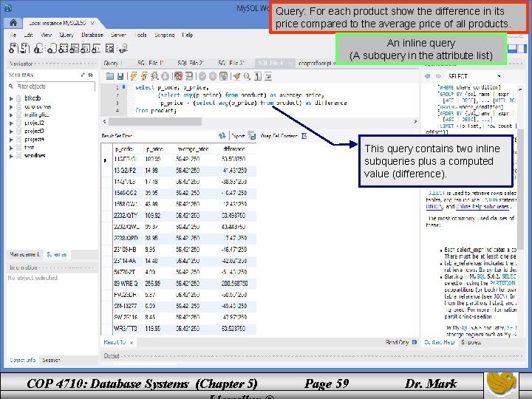This screenshot has height=399, width=532.
Task: Save the SQL script with disk icon
Action: click(x=120, y=76)
